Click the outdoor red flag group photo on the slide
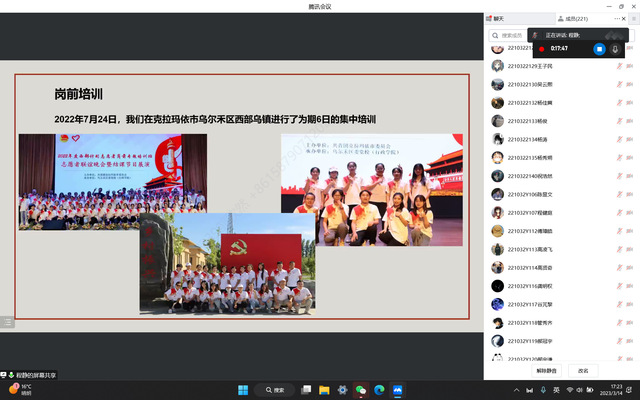This screenshot has height=400, width=640. [x=227, y=264]
